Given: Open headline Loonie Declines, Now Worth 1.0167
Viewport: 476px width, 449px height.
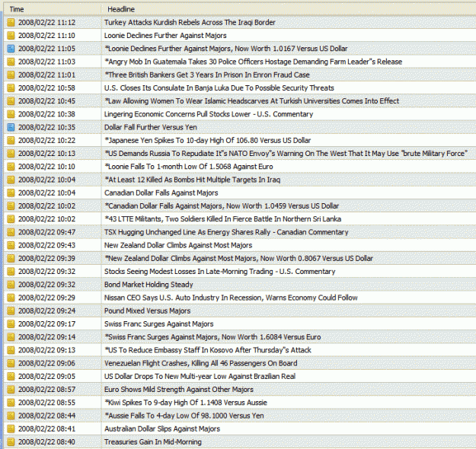Looking at the screenshot, I should [226, 49].
